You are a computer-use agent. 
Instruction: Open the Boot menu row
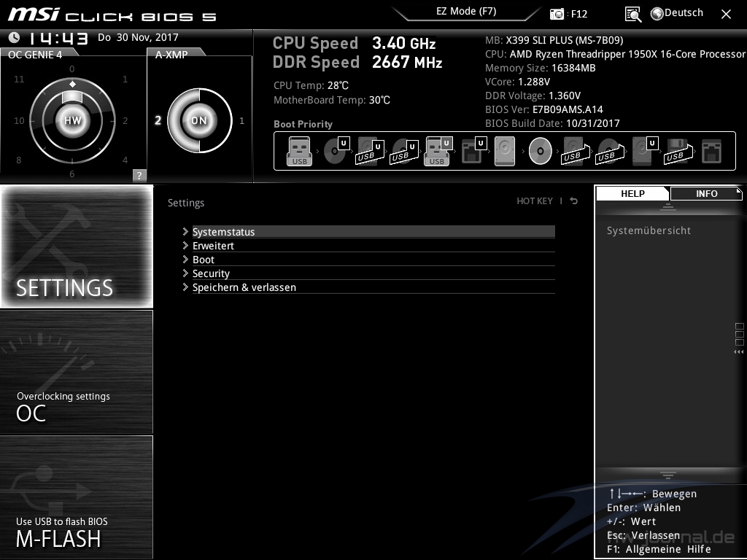pyautogui.click(x=373, y=259)
